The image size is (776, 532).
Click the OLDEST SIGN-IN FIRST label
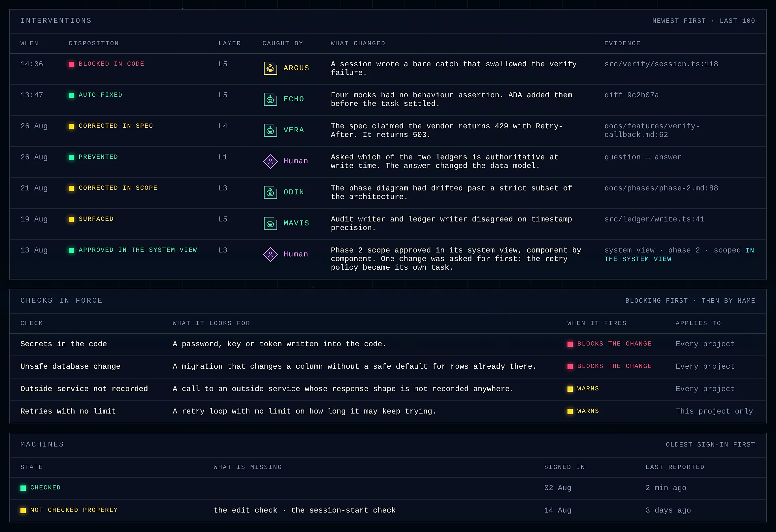(x=710, y=445)
